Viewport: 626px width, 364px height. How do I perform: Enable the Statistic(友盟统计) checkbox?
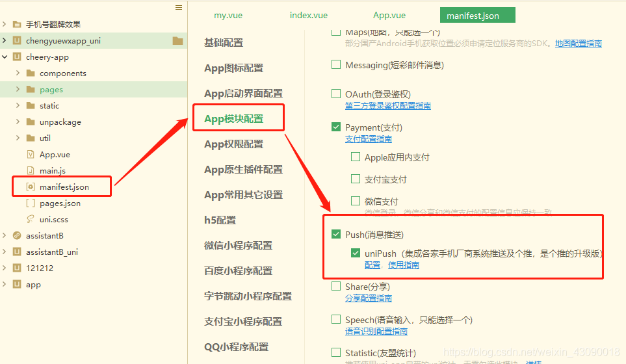[x=336, y=352]
